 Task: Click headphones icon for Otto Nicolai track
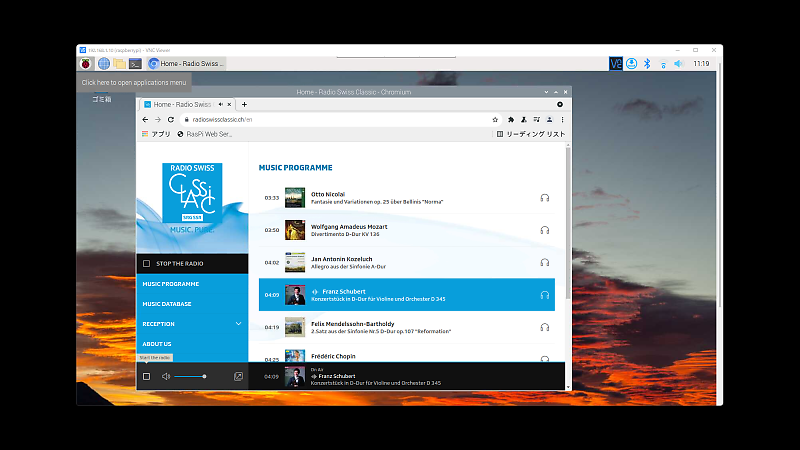[545, 198]
